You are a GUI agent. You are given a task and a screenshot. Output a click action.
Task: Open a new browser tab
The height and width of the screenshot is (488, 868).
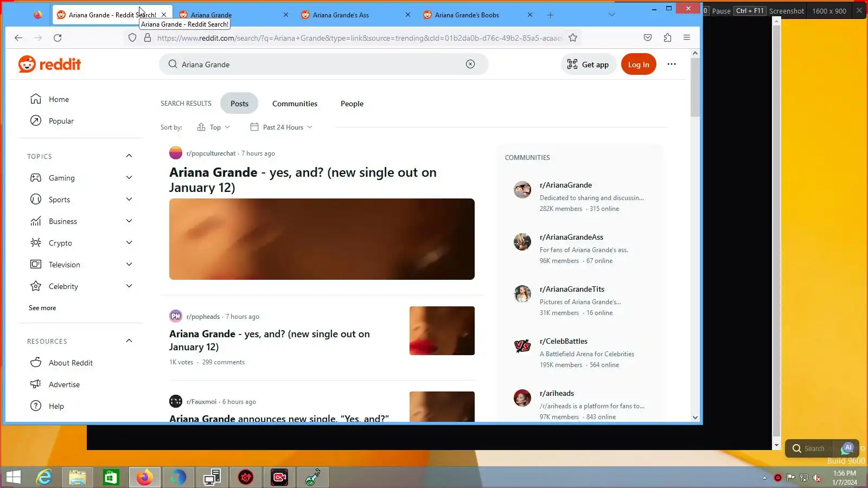[x=550, y=15]
